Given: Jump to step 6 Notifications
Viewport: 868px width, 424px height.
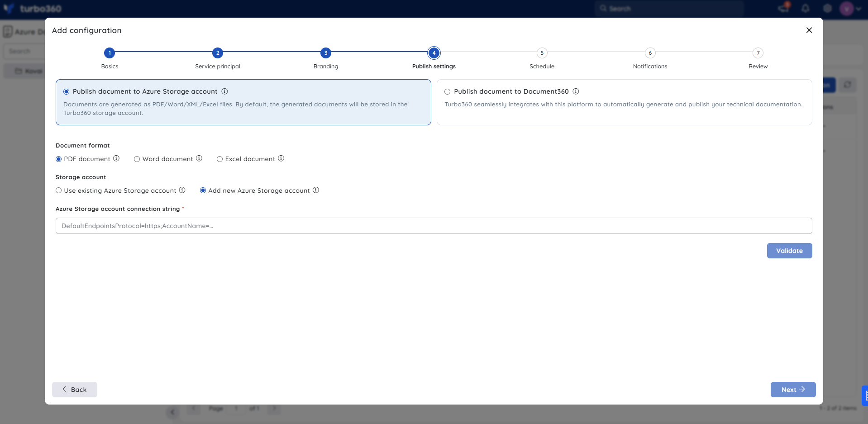Looking at the screenshot, I should 650,53.
